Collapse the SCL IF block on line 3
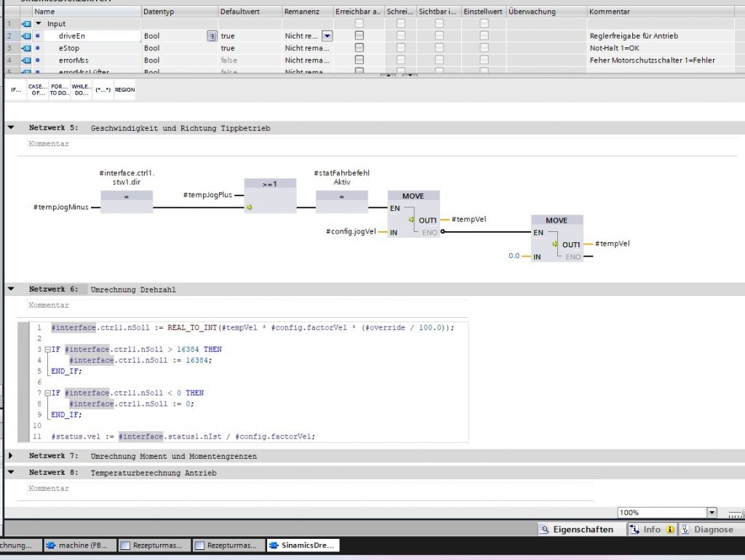745x560 pixels. click(47, 350)
